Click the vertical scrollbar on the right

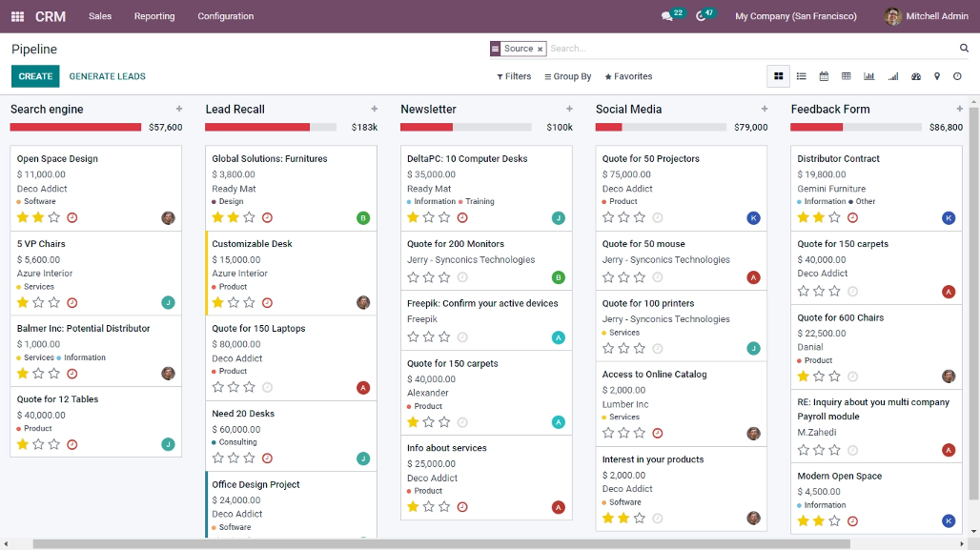tap(973, 303)
